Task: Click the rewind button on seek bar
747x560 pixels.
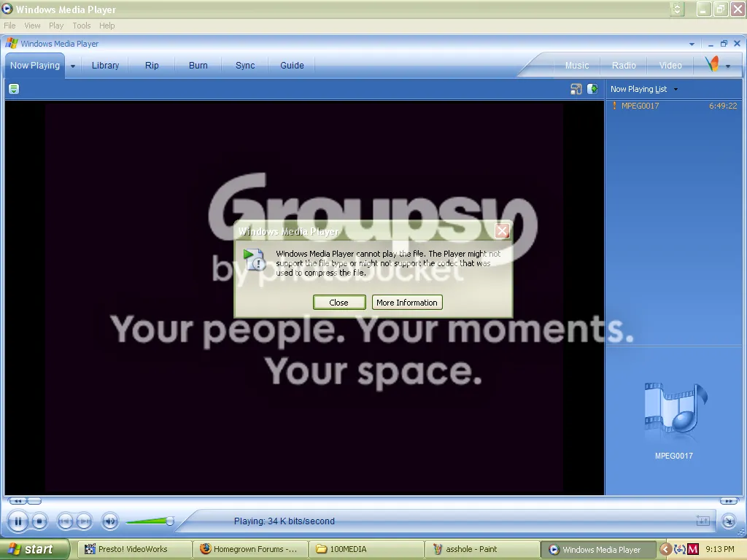Action: point(18,501)
